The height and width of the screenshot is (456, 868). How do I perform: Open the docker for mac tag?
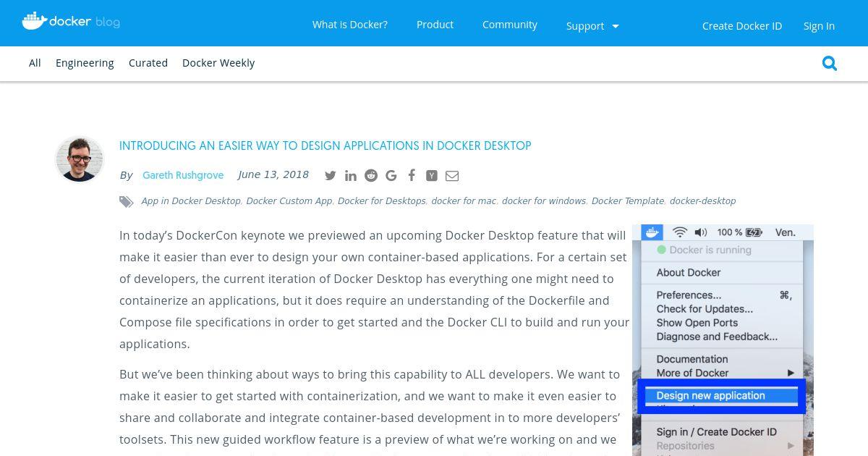(x=464, y=201)
